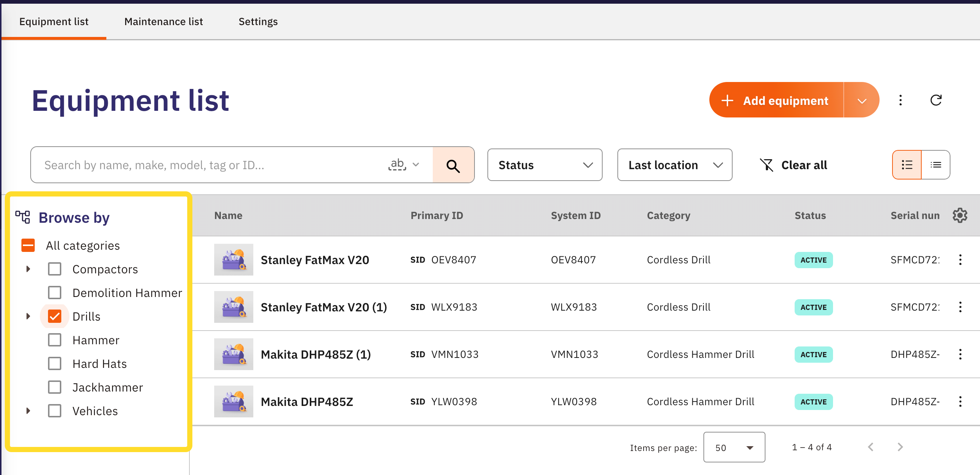
Task: Click the Serial number column header
Action: [x=915, y=215]
